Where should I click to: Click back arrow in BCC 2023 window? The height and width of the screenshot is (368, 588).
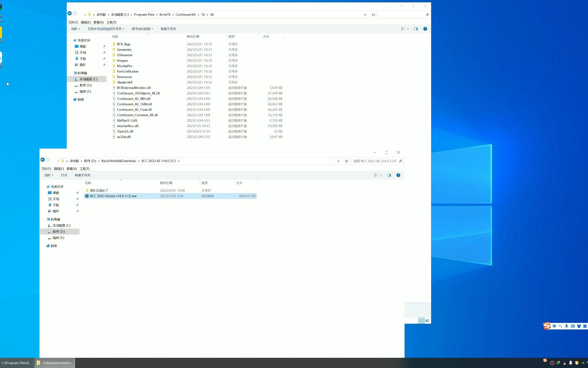point(43,160)
